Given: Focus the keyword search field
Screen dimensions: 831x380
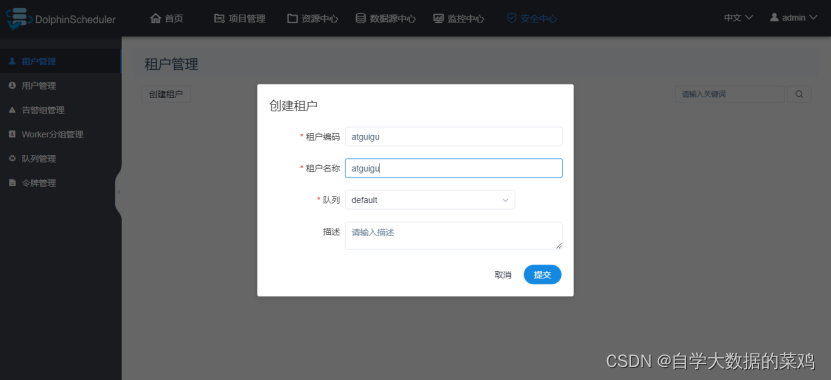Looking at the screenshot, I should [729, 94].
